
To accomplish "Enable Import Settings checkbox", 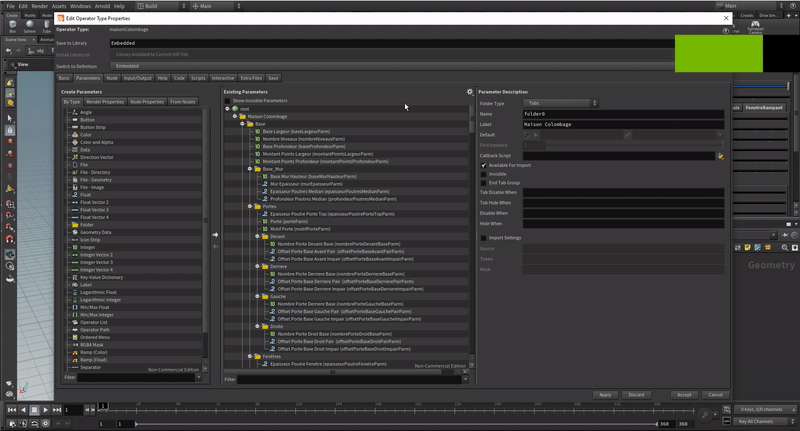I will [484, 238].
